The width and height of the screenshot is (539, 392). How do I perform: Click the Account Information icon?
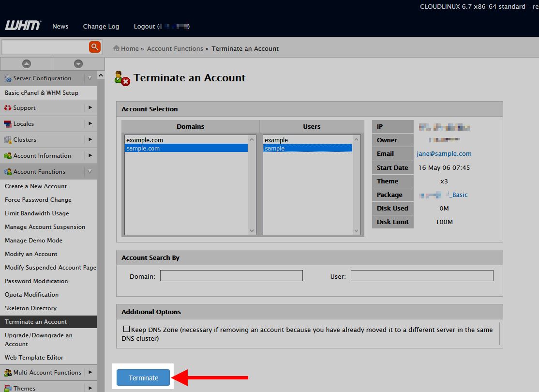click(8, 156)
